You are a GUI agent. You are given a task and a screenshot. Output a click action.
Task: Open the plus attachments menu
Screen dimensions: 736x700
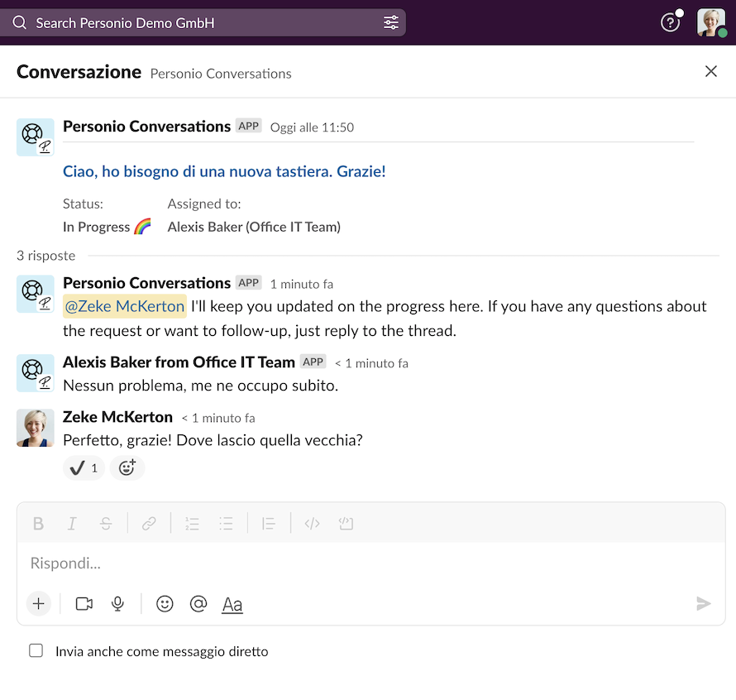pos(39,604)
